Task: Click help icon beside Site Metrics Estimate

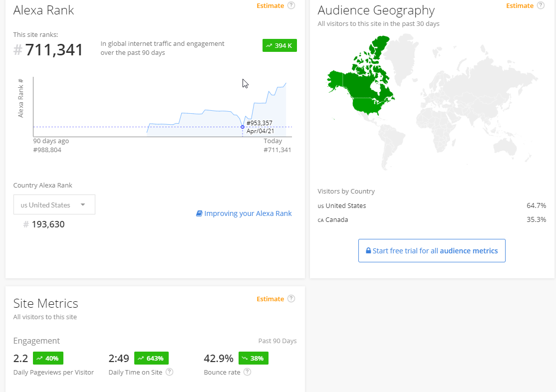Action: point(291,299)
